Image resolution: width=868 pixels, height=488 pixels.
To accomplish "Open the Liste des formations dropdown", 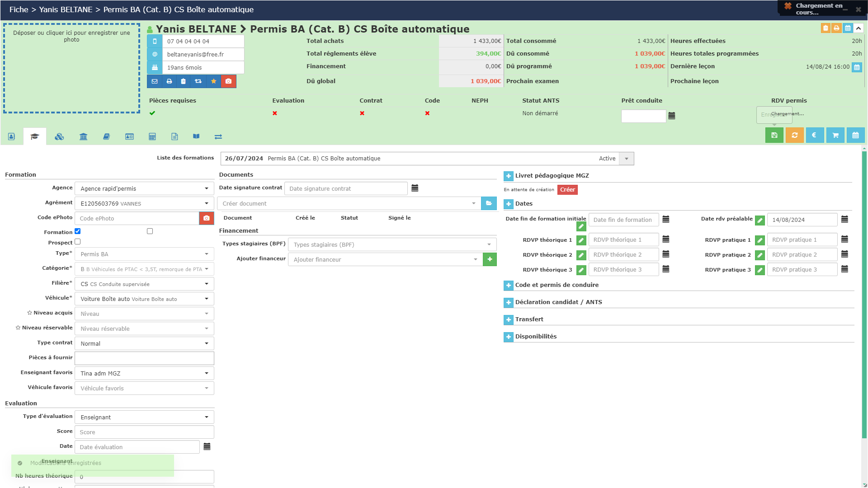I will (427, 159).
